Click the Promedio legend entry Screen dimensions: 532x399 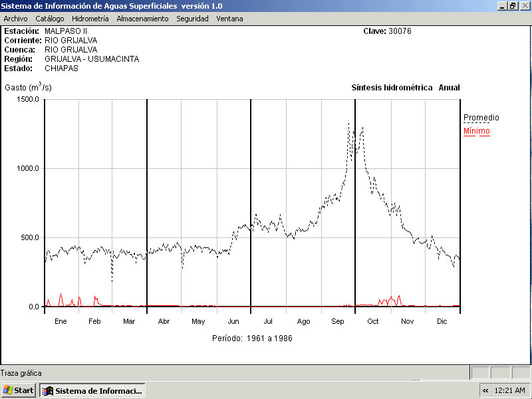[x=481, y=118]
